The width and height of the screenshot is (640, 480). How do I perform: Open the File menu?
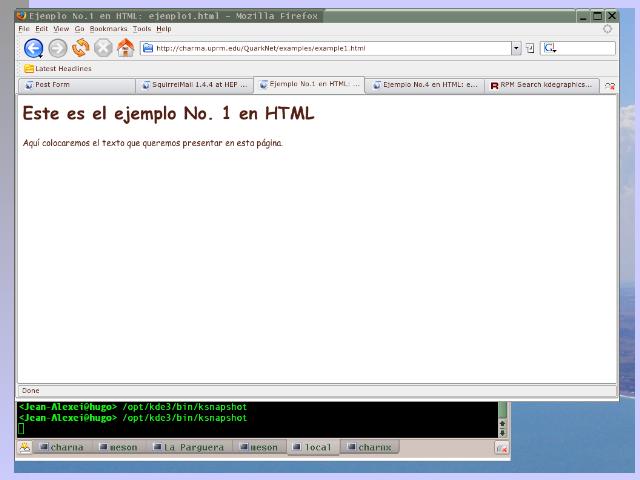(24, 29)
